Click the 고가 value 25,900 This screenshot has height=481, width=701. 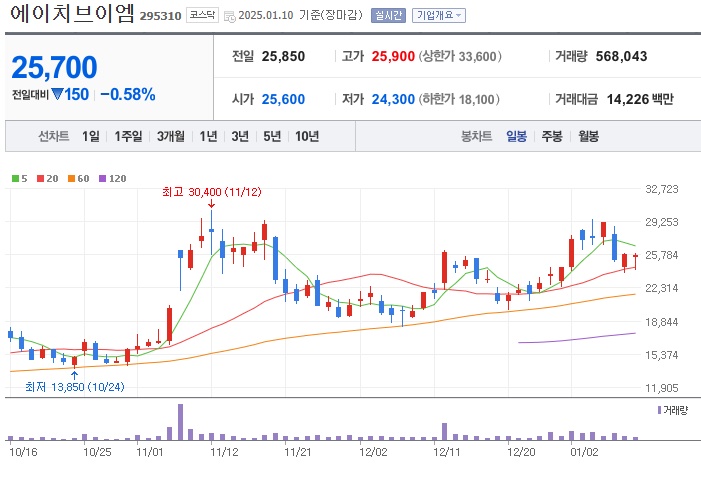[393, 56]
